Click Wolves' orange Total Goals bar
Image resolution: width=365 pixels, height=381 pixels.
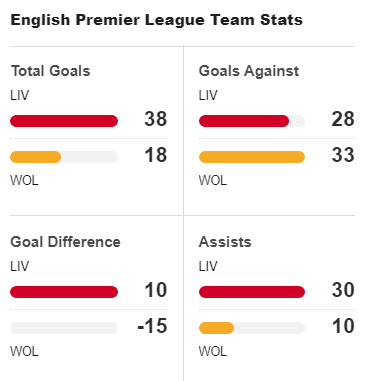36,157
